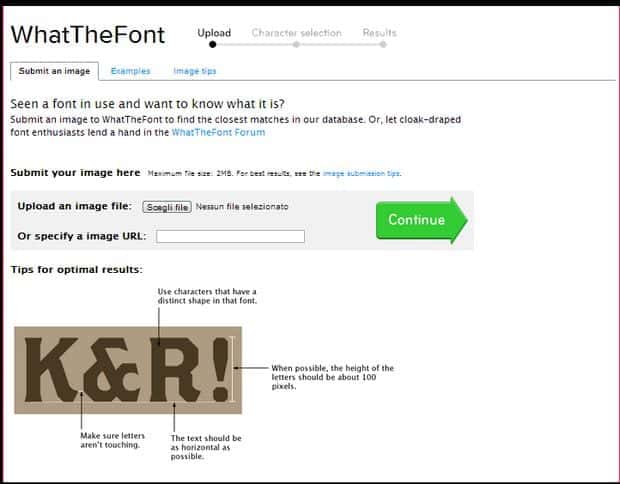Switch to the Examples tab

[130, 71]
